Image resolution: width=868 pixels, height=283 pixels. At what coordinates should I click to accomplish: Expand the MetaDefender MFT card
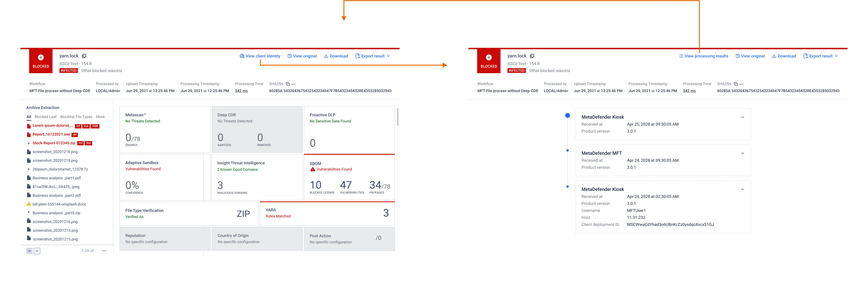(742, 153)
